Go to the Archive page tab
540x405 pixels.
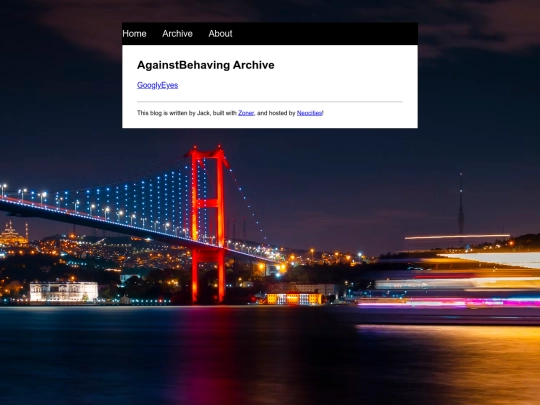click(x=177, y=34)
